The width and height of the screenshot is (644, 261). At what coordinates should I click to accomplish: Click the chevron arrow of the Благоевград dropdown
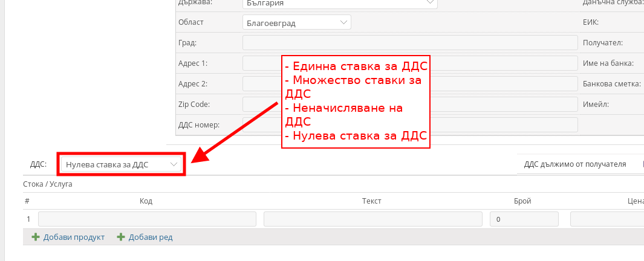pos(343,22)
